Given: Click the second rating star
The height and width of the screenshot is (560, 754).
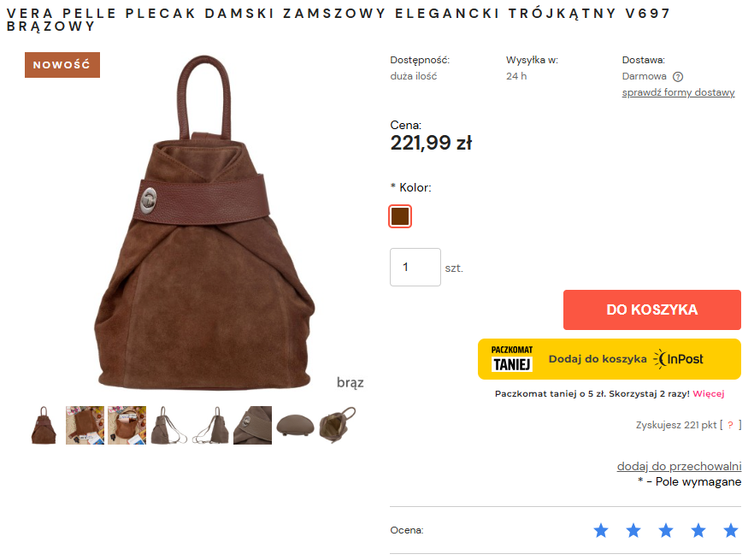Looking at the screenshot, I should [x=633, y=530].
